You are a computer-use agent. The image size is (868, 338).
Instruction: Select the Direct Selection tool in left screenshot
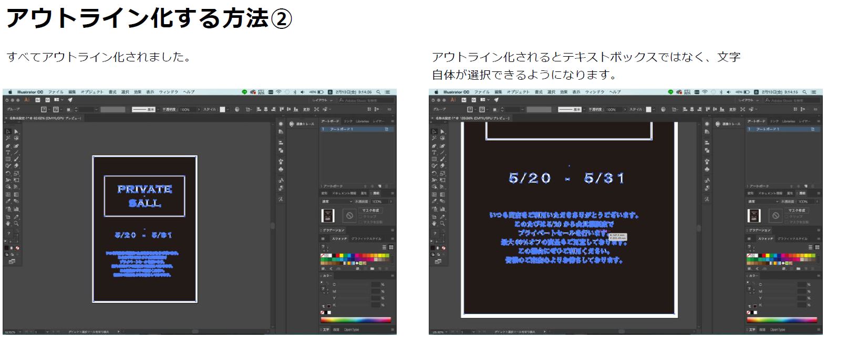(x=16, y=132)
